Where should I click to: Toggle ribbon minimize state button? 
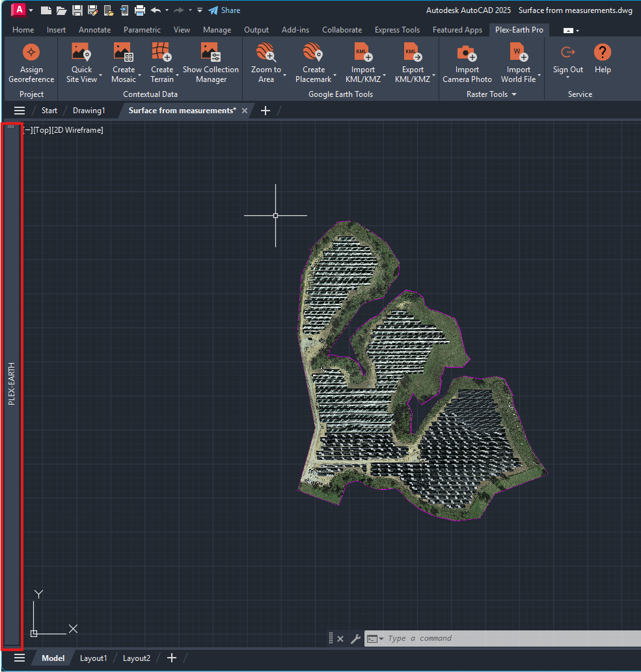coord(568,31)
